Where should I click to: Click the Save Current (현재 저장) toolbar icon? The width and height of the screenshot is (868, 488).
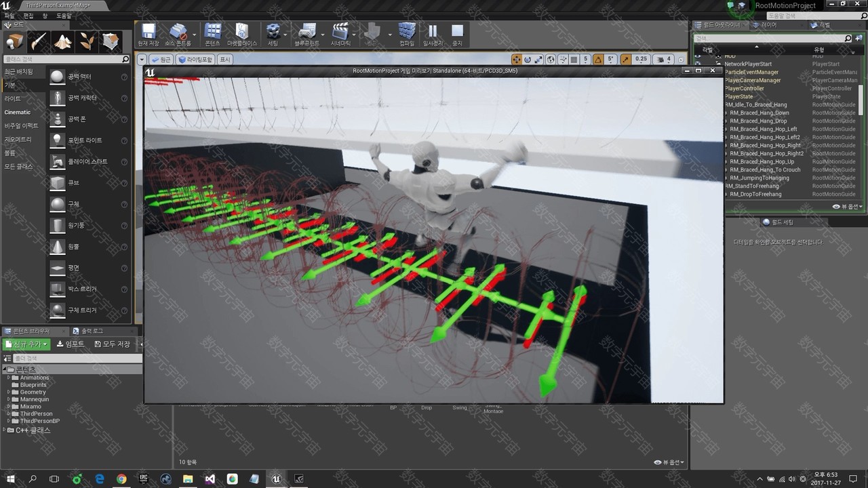click(x=148, y=34)
